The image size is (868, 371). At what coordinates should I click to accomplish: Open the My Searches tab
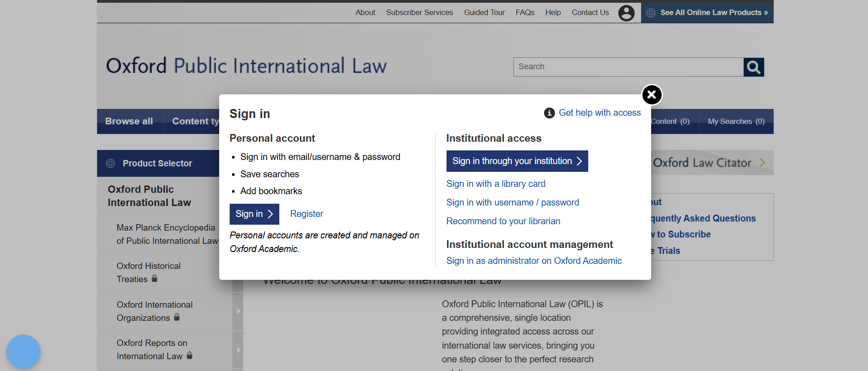(736, 121)
